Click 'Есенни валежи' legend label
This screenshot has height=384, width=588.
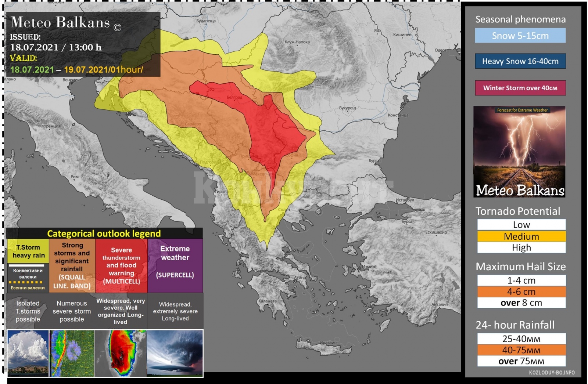point(28,288)
